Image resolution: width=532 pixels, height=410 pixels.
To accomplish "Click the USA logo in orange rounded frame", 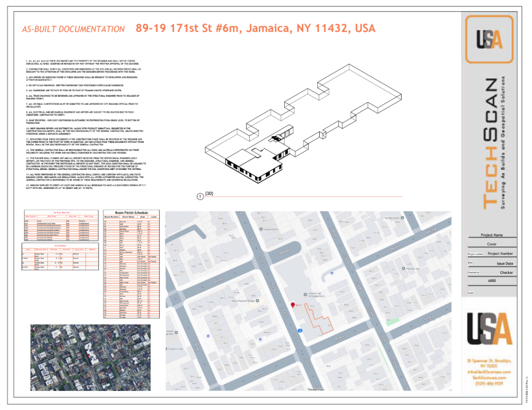I will point(489,39).
